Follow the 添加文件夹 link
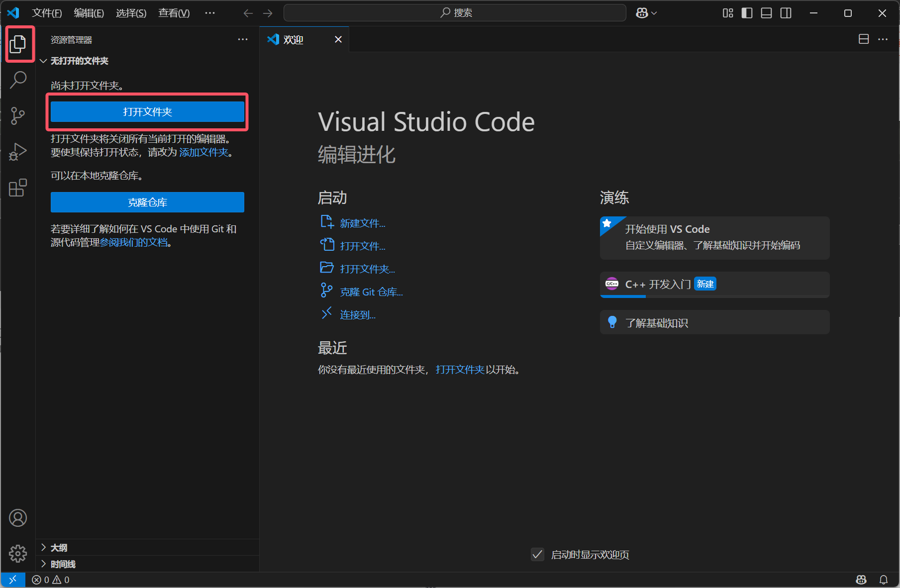This screenshot has width=900, height=588. tap(204, 152)
